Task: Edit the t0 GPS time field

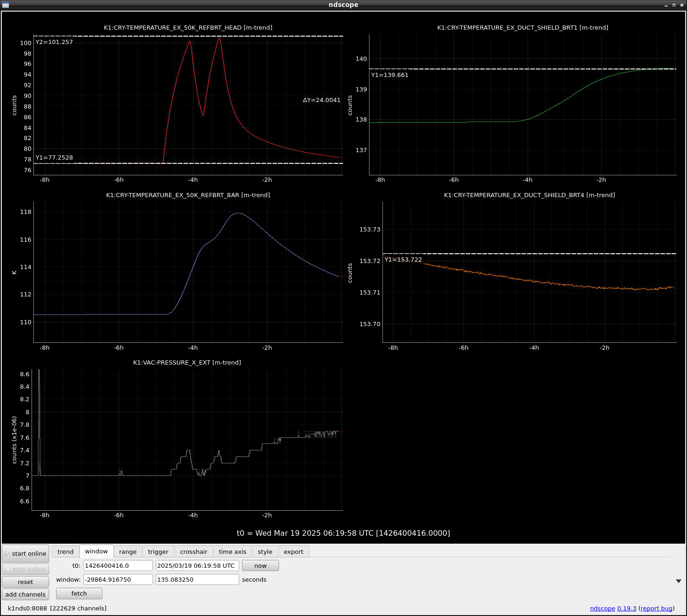Action: coord(118,565)
